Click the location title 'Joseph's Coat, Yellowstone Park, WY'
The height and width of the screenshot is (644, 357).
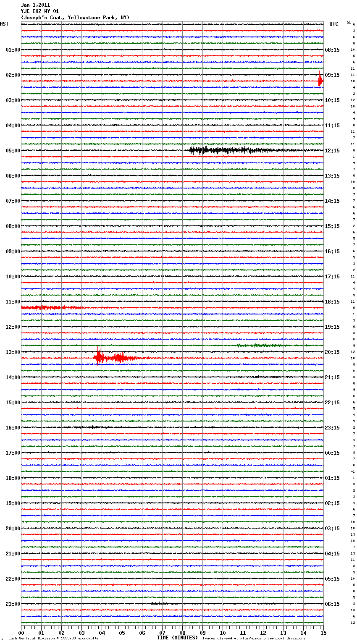click(75, 18)
